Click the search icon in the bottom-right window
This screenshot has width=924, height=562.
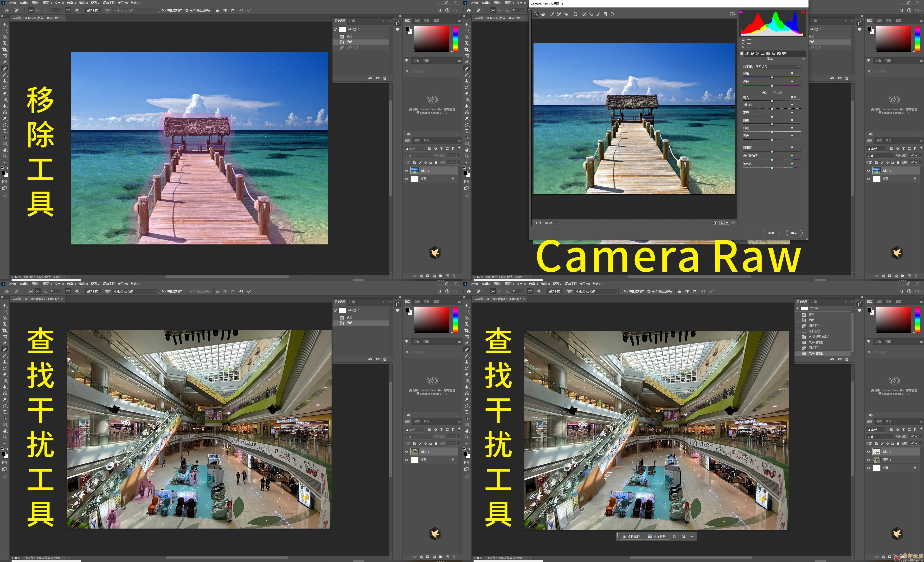[x=901, y=291]
